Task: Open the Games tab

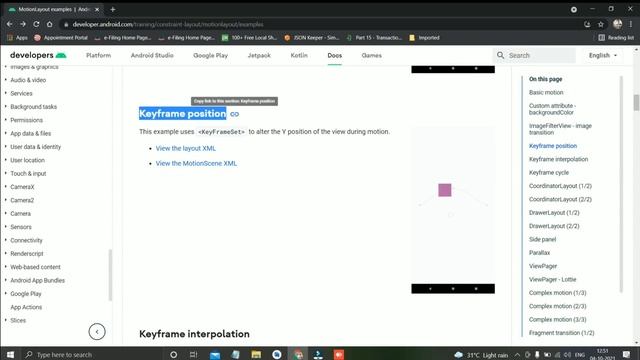Action: tap(371, 55)
